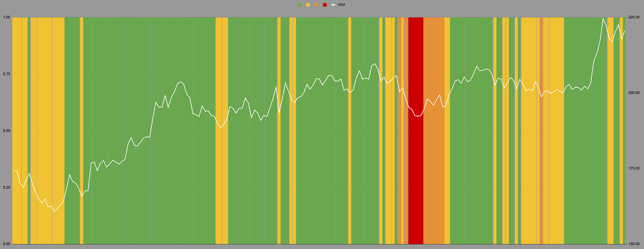The image size is (644, 249).
Task: Click the highest peak of the IWM line
Action: point(603,19)
